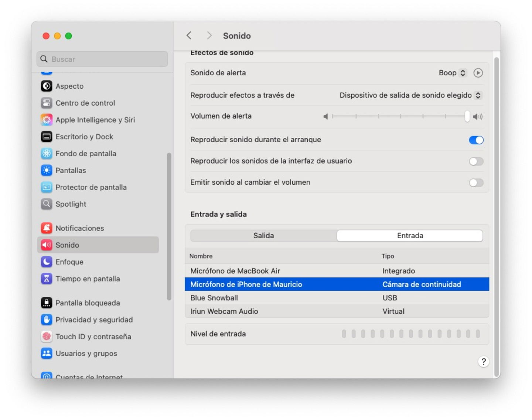Click the Pantalla bloqueada lock icon

(x=47, y=303)
